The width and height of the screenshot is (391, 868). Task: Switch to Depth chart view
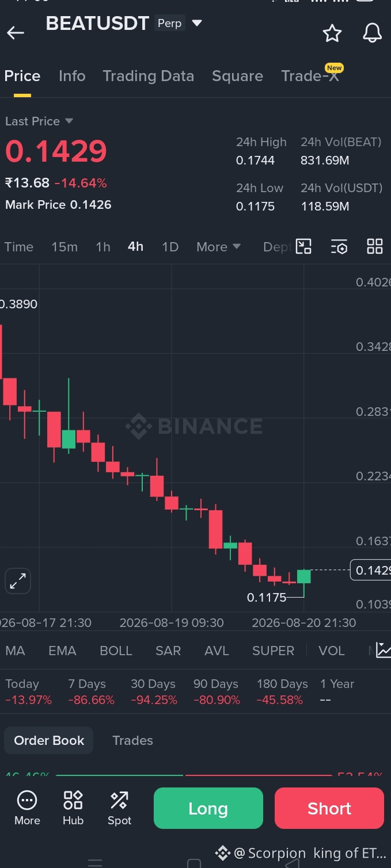point(276,247)
